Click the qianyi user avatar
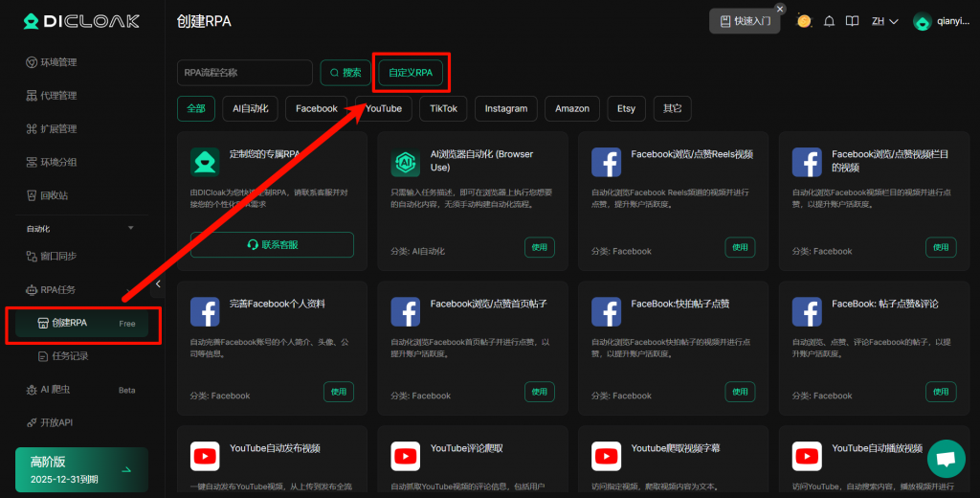This screenshot has height=498, width=980. (923, 22)
